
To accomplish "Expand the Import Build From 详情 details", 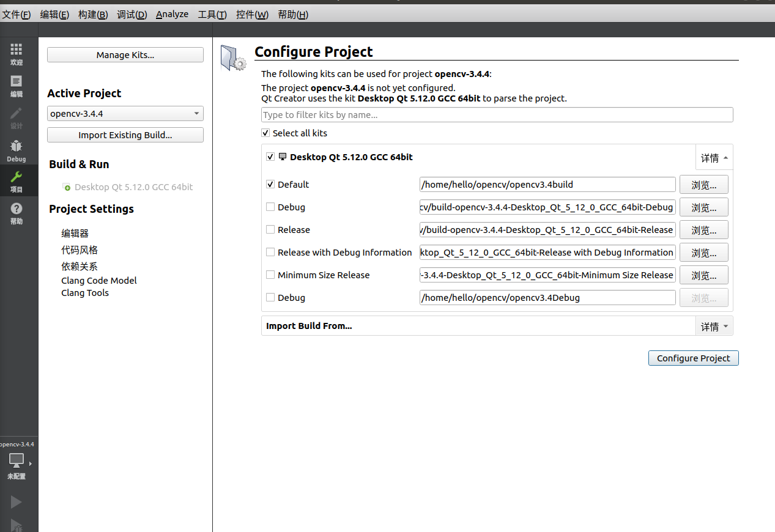I will 714,326.
